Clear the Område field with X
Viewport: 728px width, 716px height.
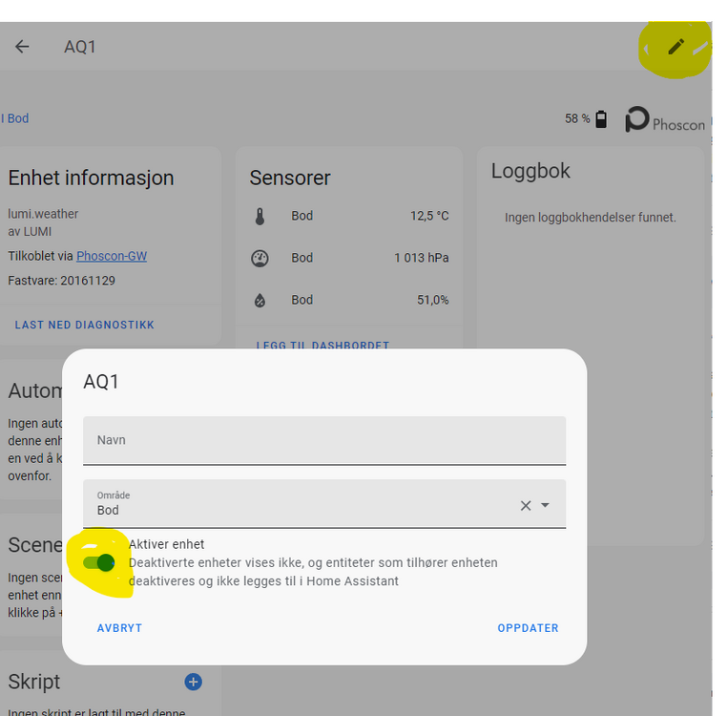click(526, 505)
